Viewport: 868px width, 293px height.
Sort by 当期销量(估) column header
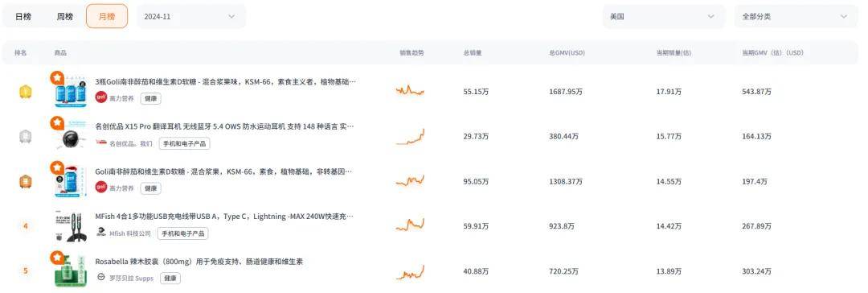tap(674, 52)
